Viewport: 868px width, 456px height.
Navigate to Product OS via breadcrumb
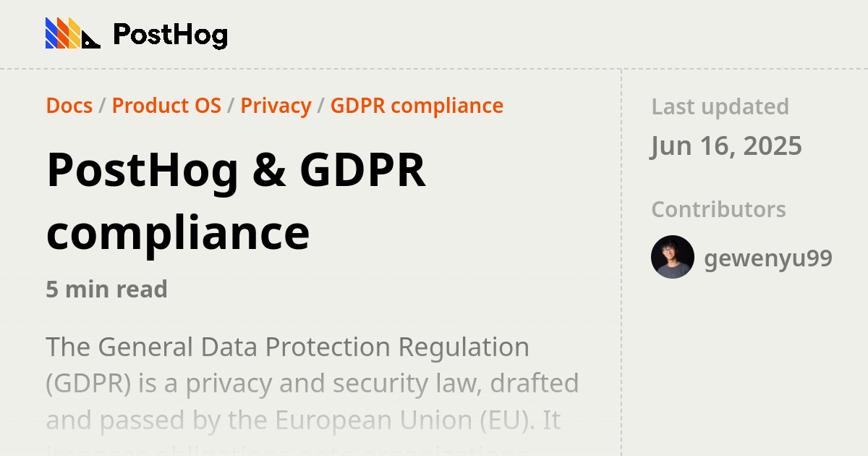pos(167,106)
